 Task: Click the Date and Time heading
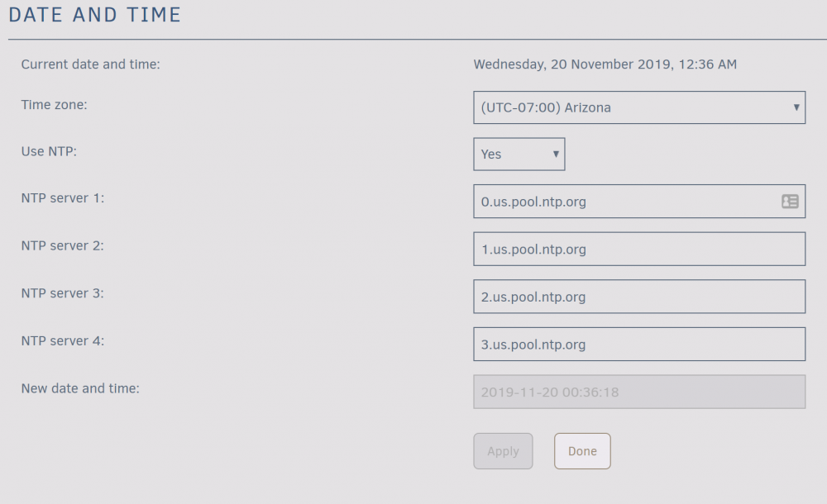pos(95,15)
